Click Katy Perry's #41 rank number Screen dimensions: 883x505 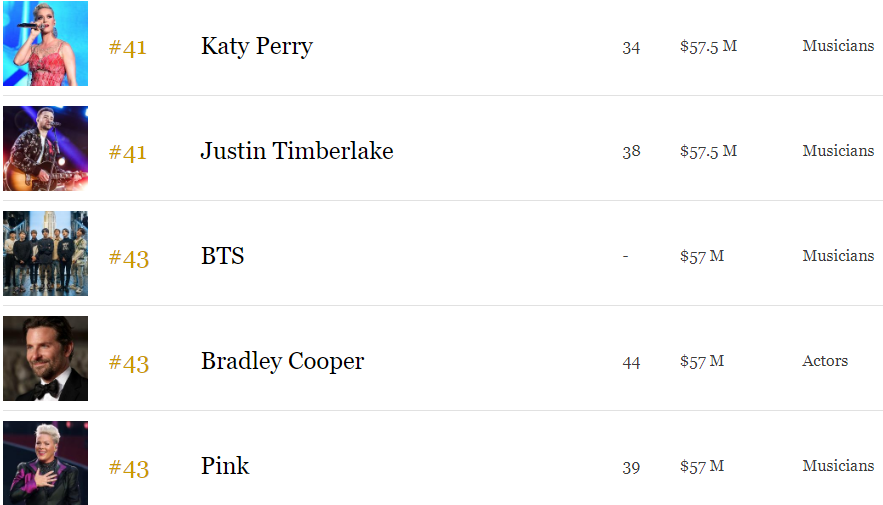pyautogui.click(x=128, y=47)
